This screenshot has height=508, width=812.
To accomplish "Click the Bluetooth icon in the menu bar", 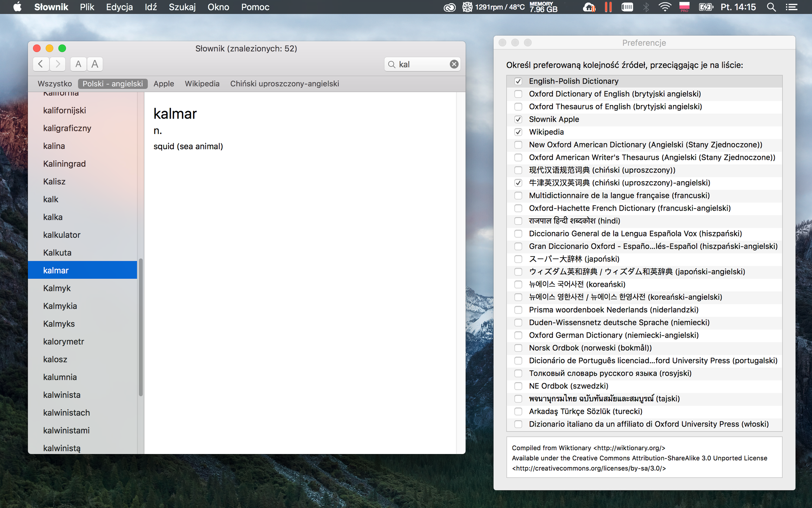I will 646,7.
